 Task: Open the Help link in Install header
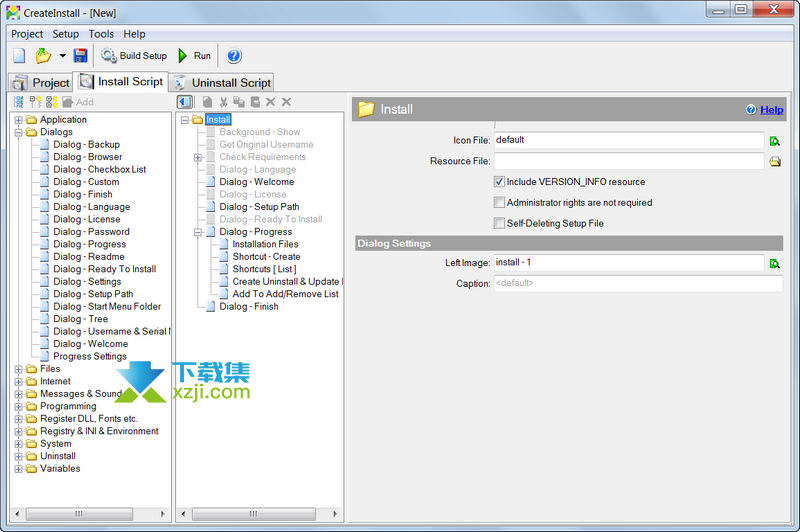click(771, 110)
